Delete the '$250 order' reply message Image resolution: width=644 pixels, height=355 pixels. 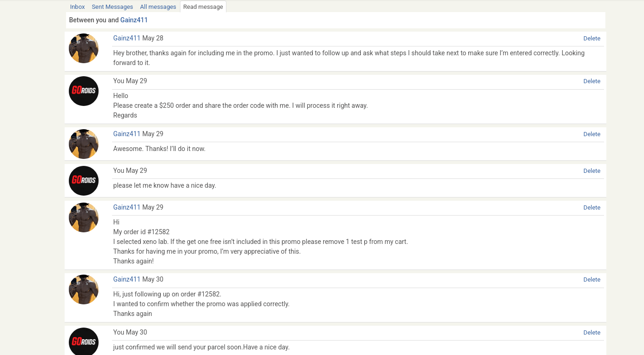(592, 81)
